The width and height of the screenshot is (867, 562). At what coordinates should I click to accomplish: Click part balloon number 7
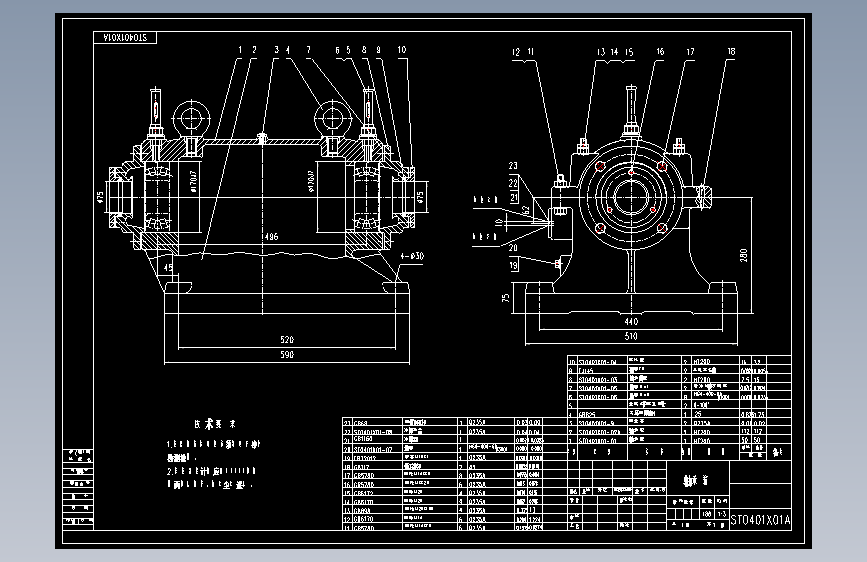309,50
